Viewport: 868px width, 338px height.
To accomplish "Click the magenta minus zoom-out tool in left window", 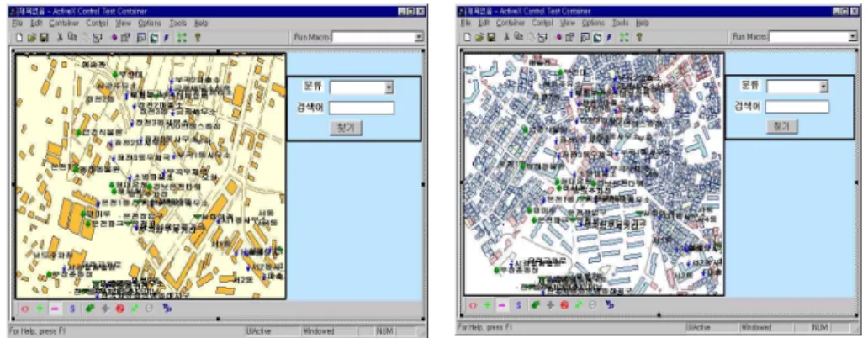I will point(55,308).
